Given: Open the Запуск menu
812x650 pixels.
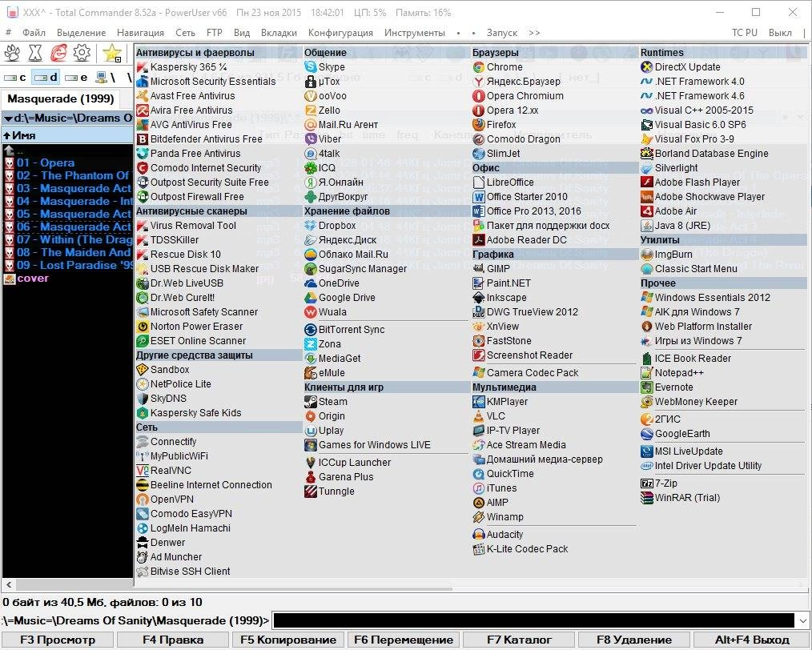Looking at the screenshot, I should (502, 33).
